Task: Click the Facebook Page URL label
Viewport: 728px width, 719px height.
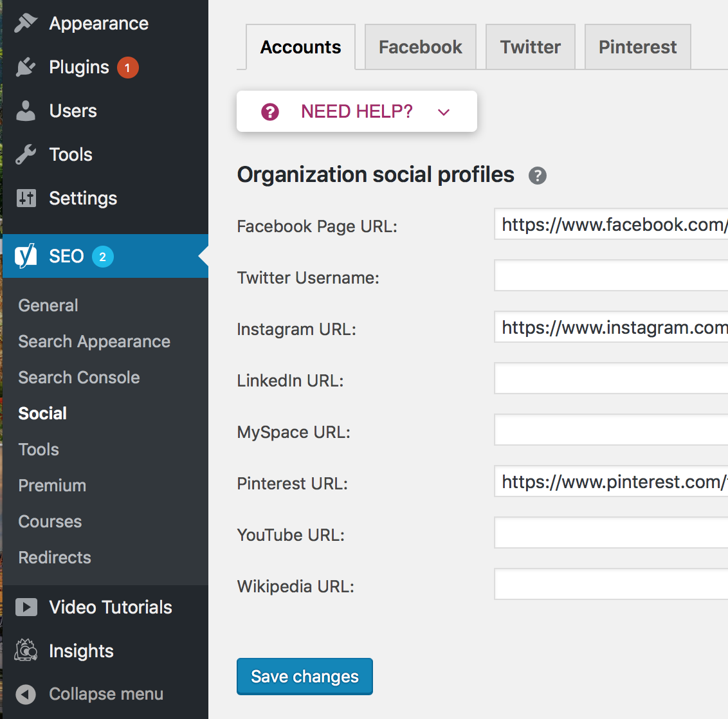Action: coord(317,226)
